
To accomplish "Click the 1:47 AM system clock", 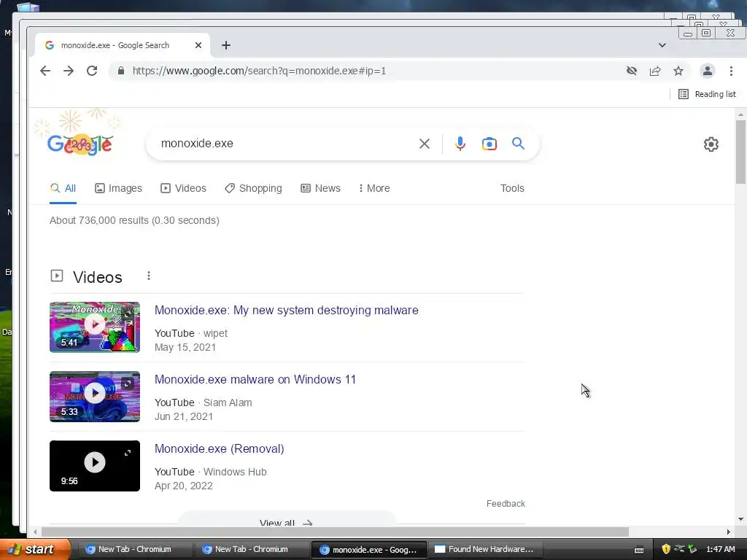I will coord(720,549).
